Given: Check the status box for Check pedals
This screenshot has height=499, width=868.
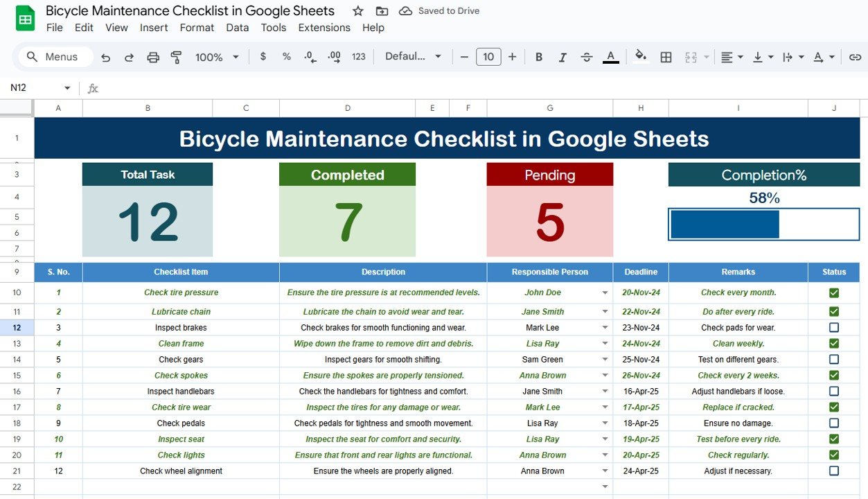Looking at the screenshot, I should [x=834, y=423].
